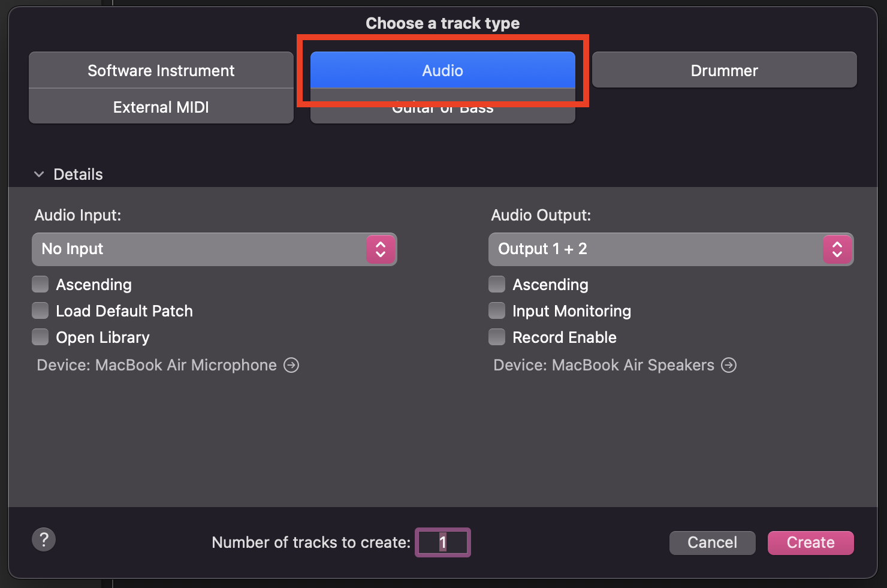Enable Input Monitoring
The height and width of the screenshot is (588, 887).
pyautogui.click(x=496, y=310)
